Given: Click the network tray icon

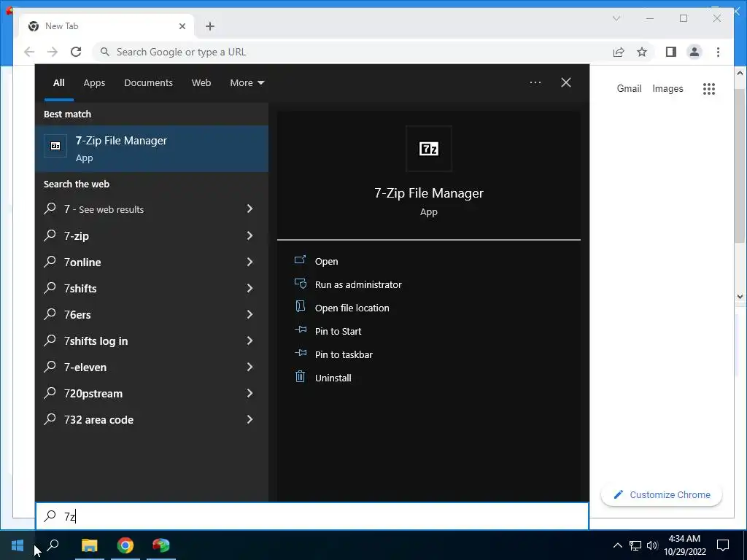Looking at the screenshot, I should (635, 545).
